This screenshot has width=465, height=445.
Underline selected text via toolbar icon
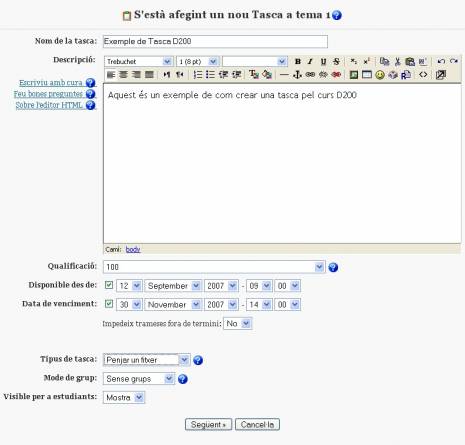[323, 61]
